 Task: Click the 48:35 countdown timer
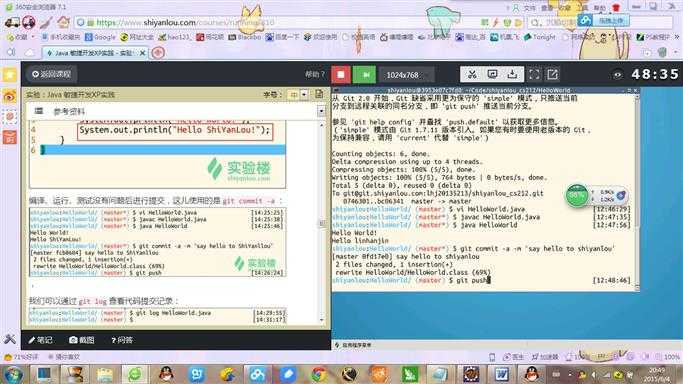pyautogui.click(x=655, y=74)
